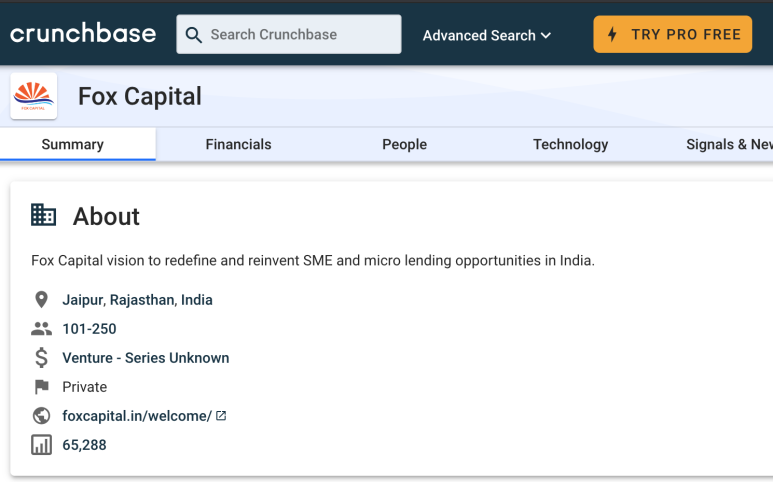Visit foxcapital.in/welcome/ website link
This screenshot has width=773, height=482.
coord(137,416)
